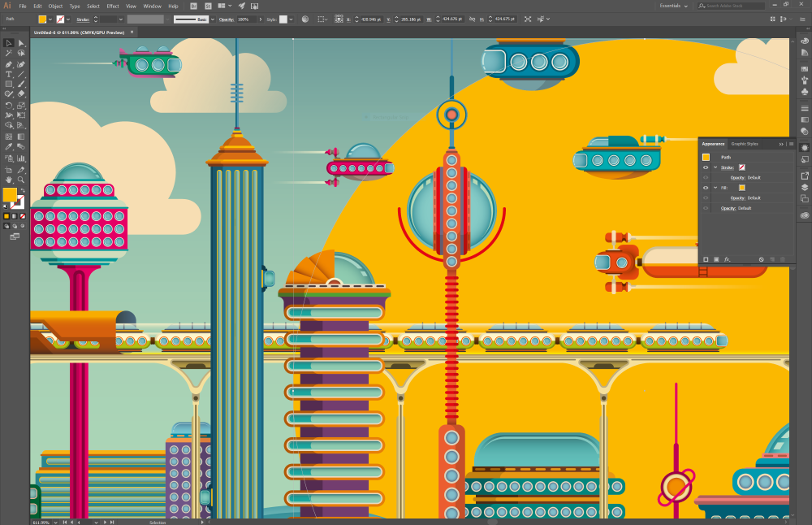Image resolution: width=812 pixels, height=525 pixels.
Task: Click the Stroke link in Appearance panel
Action: click(x=727, y=167)
